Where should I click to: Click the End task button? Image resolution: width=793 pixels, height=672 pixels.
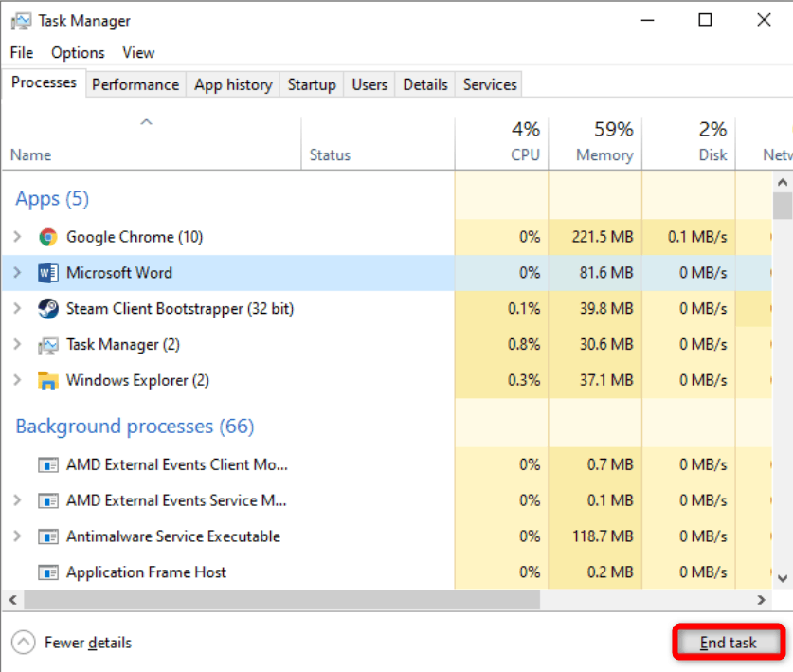click(x=729, y=643)
